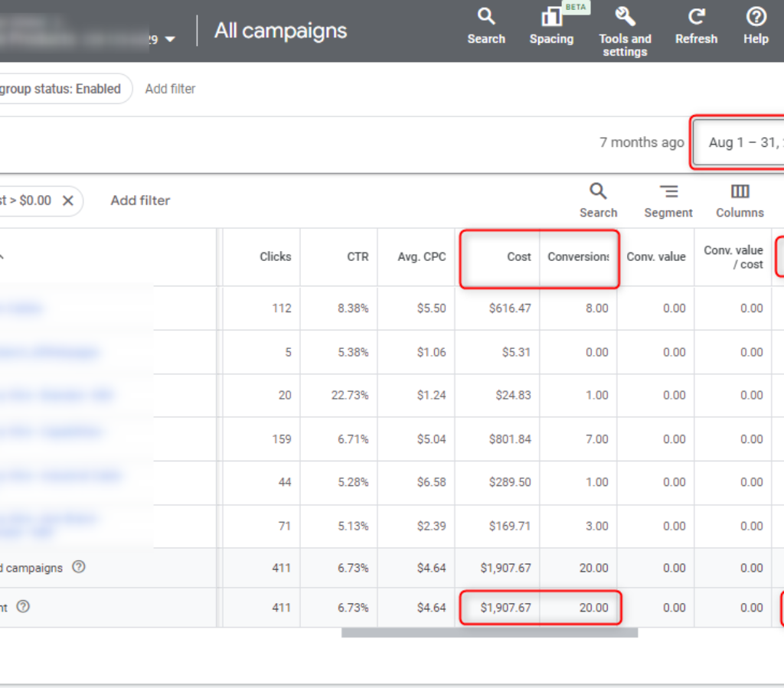The image size is (784, 688).
Task: Click Add filter in the top filter bar
Action: point(170,89)
